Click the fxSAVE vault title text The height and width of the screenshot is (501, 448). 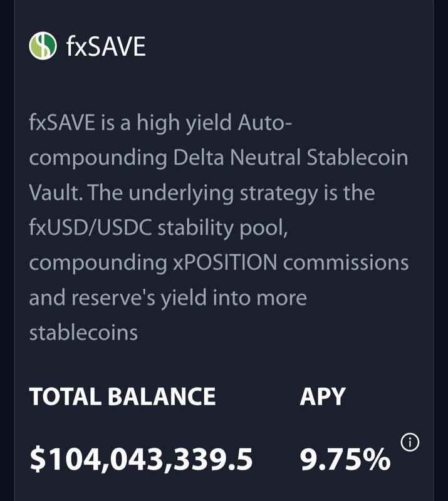point(105,47)
